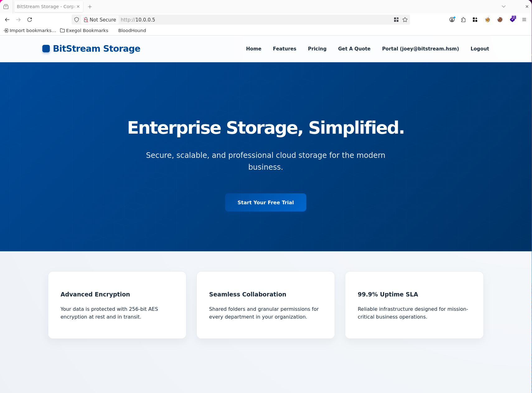Open the Pricing nav link
The width and height of the screenshot is (532, 393).
[317, 49]
